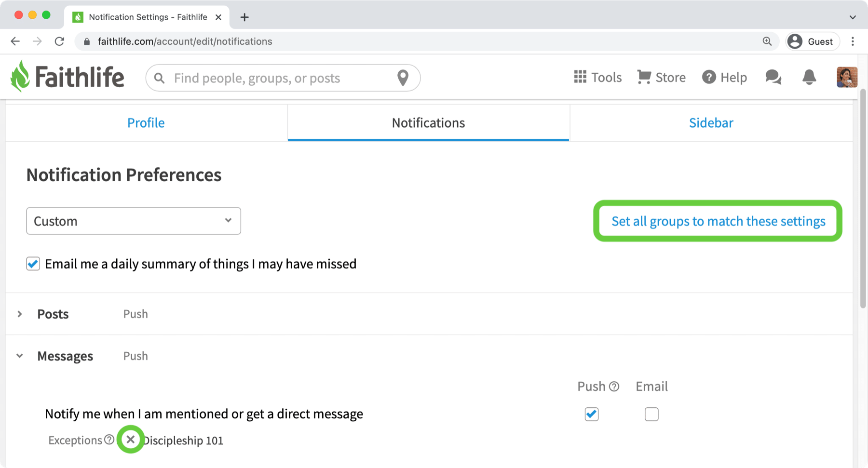Image resolution: width=868 pixels, height=468 pixels.
Task: Open the Custom preferences dropdown
Action: point(134,221)
